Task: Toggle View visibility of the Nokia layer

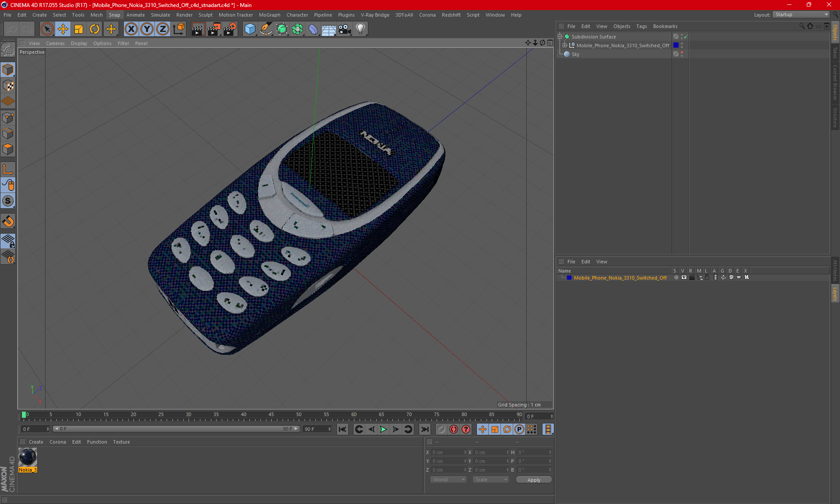Action: [x=684, y=277]
